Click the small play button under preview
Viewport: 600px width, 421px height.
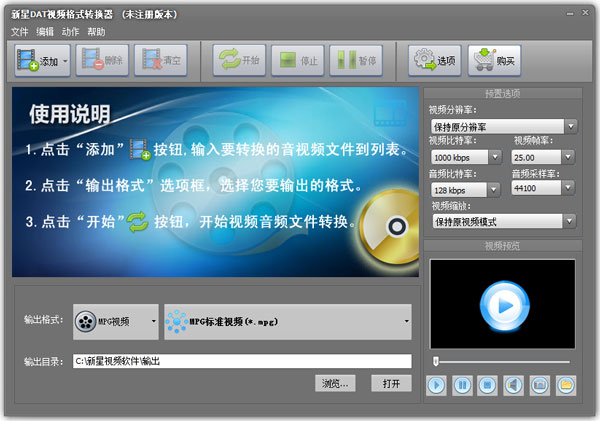tap(436, 385)
